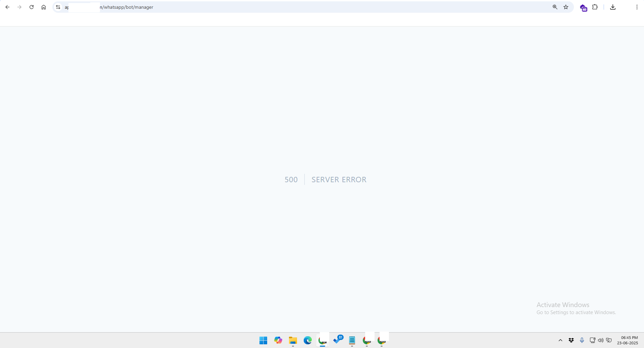Screen dimensions: 644x348
Task: Mute the speaker icon in system tray
Action: [x=600, y=340]
